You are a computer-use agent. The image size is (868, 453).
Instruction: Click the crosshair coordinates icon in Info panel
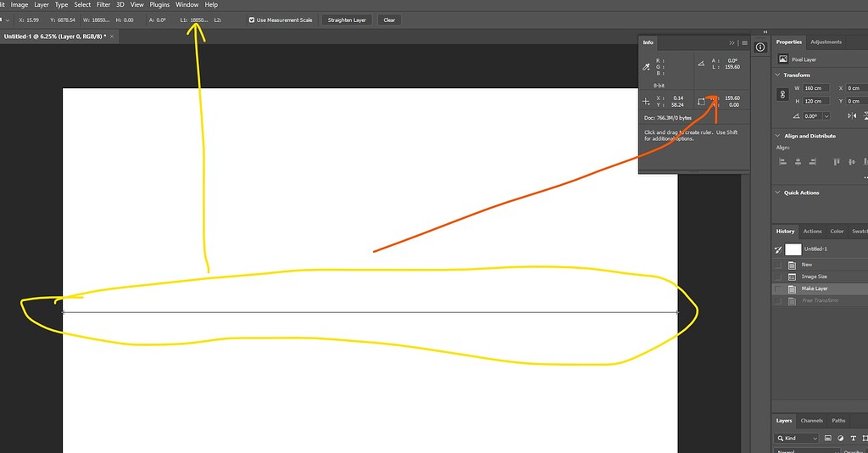pos(646,101)
